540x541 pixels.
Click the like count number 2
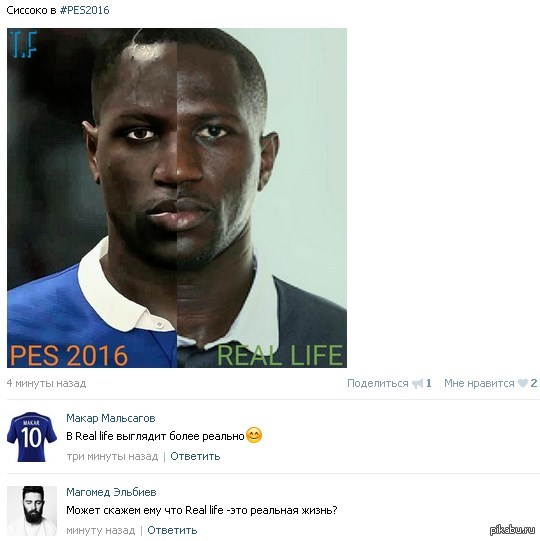(x=533, y=383)
